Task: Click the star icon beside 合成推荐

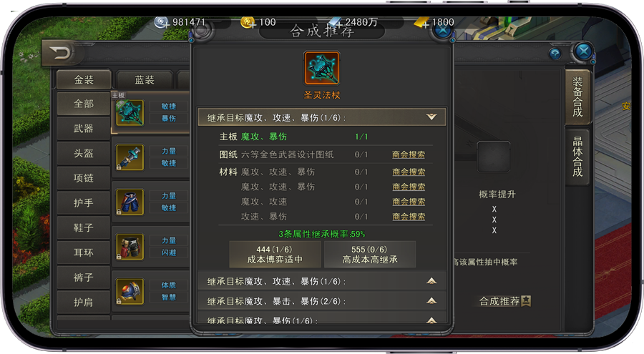Action: (526, 301)
